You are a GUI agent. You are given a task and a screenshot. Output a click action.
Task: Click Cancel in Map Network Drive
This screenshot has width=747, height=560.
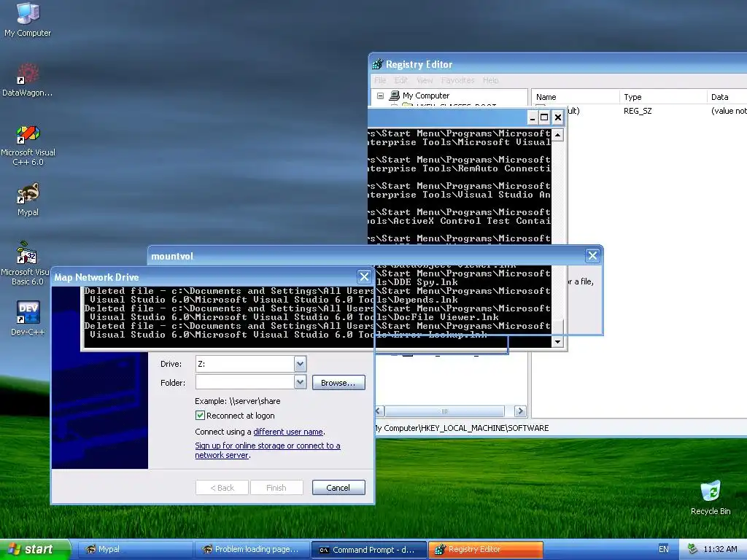[x=338, y=488]
